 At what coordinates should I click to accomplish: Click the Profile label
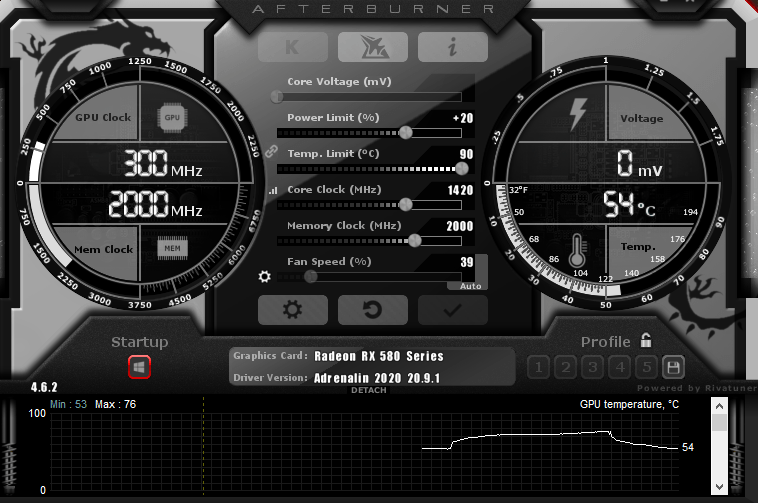point(605,342)
